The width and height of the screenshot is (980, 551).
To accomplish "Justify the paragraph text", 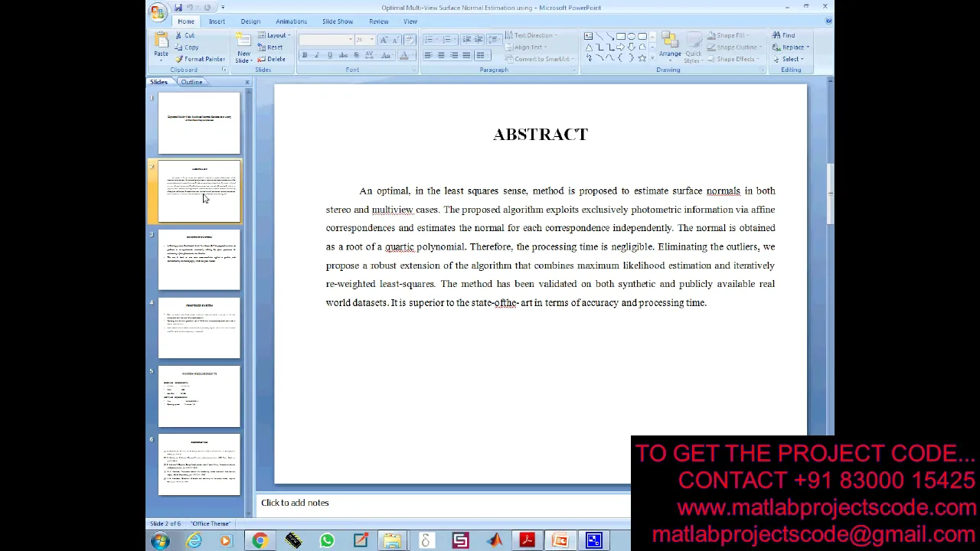I will (x=466, y=55).
